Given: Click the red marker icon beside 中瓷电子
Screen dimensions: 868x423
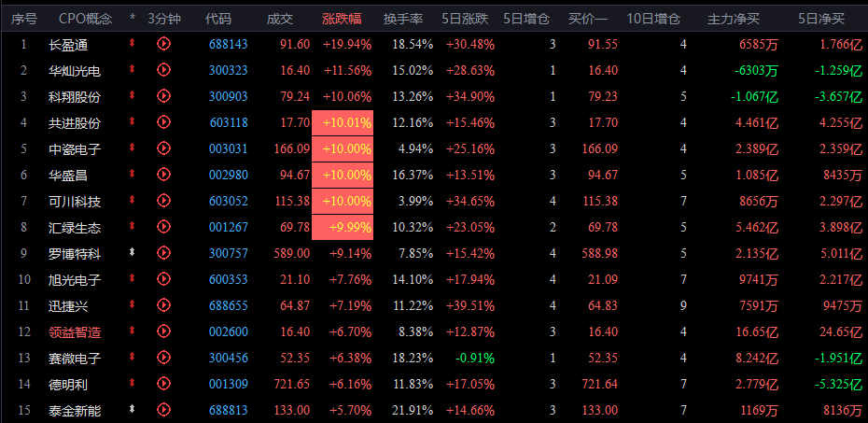Looking at the screenshot, I should tap(132, 148).
